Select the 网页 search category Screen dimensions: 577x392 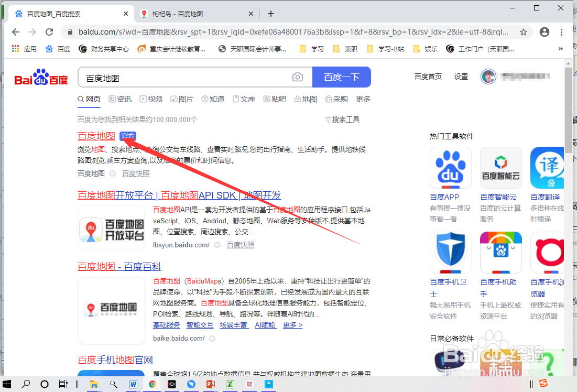pos(89,99)
